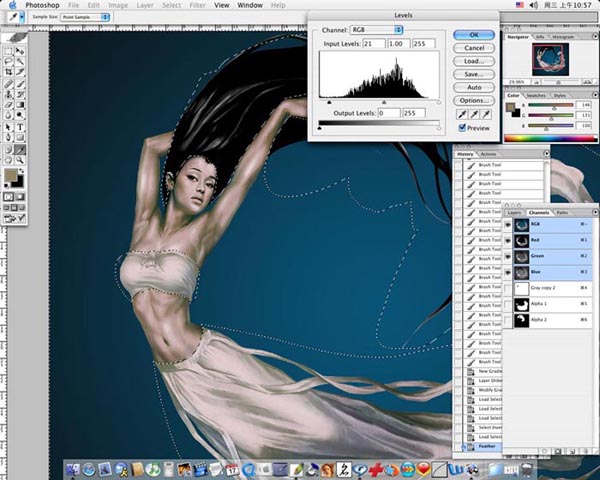Hide the Red channel visibility eye
The width and height of the screenshot is (600, 480).
(509, 241)
